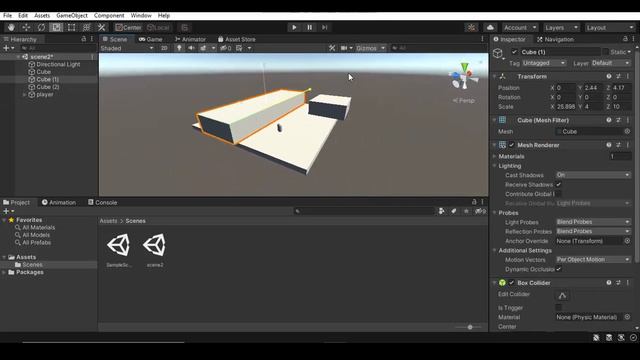The width and height of the screenshot is (640, 360).
Task: Open Cast Shadows dropdown
Action: [x=593, y=175]
